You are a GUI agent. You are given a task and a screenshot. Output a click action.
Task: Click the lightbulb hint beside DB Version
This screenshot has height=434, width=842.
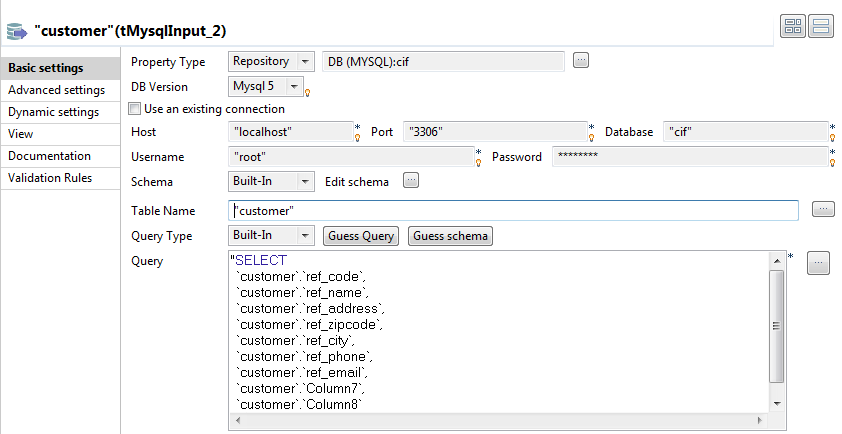click(307, 92)
